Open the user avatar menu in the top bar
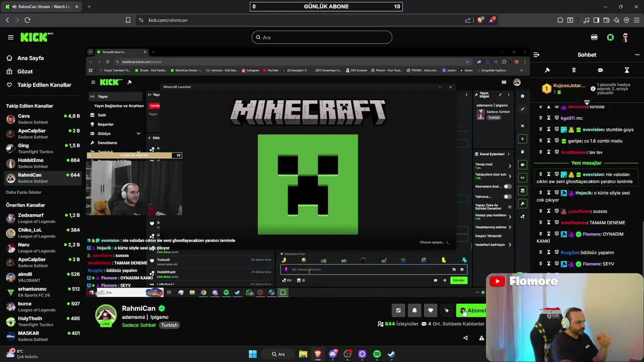Viewport: 644px width, 362px height. pos(625,37)
